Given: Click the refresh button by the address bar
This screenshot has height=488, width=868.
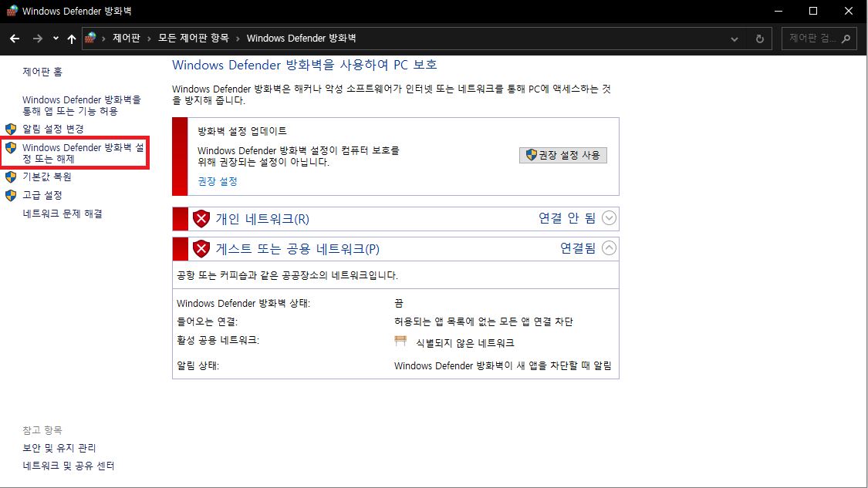Looking at the screenshot, I should (759, 39).
